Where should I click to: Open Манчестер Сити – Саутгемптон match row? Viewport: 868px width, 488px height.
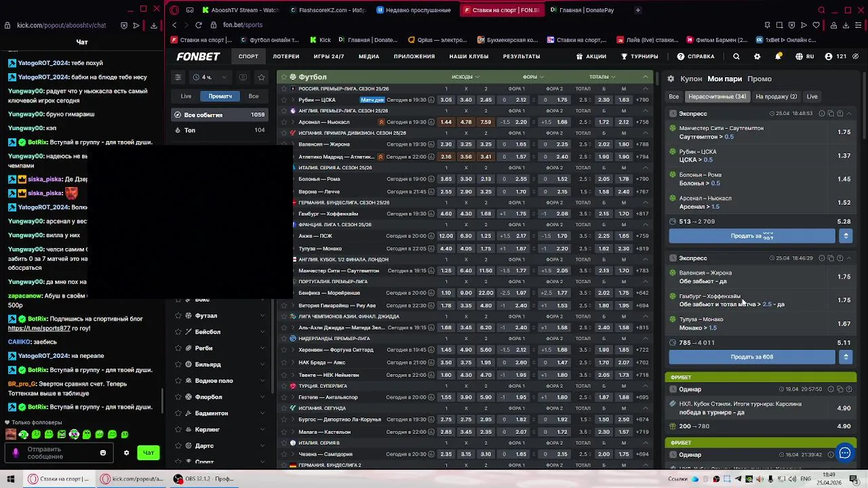click(x=338, y=270)
